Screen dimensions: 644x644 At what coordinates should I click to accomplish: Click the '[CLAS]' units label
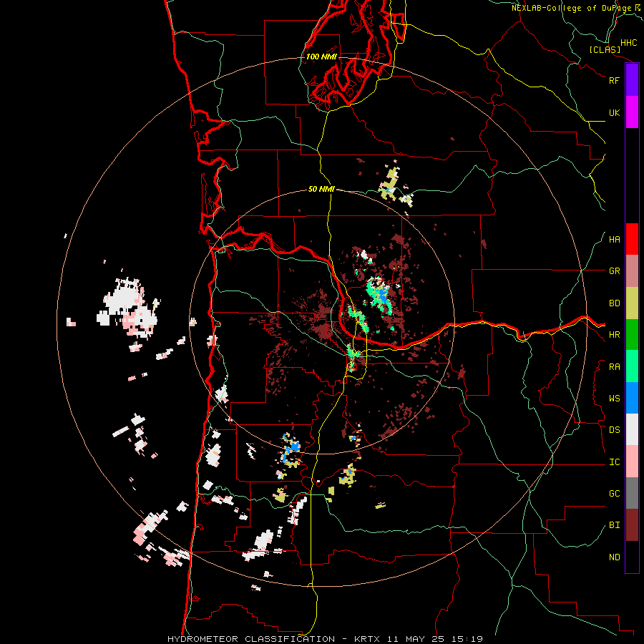pyautogui.click(x=605, y=50)
